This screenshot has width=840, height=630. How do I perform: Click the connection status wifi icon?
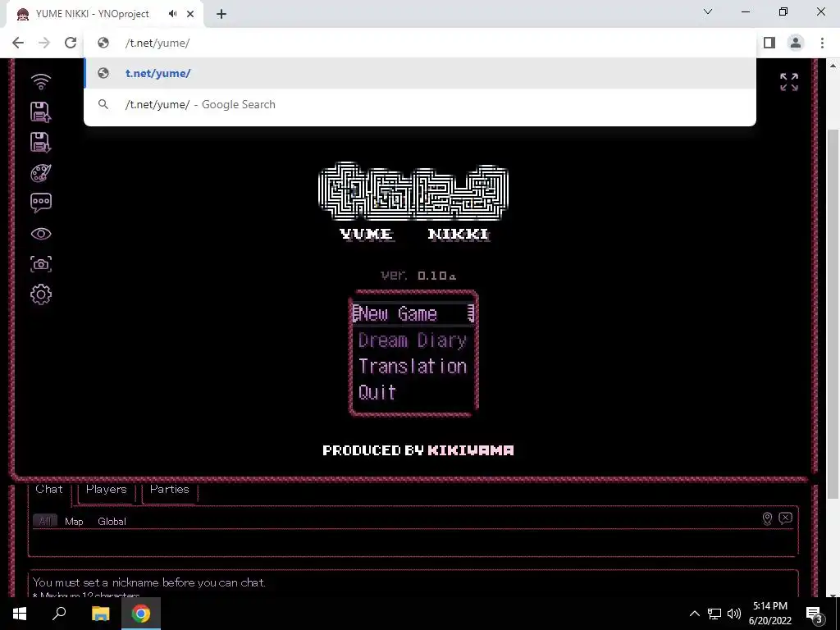(x=41, y=81)
